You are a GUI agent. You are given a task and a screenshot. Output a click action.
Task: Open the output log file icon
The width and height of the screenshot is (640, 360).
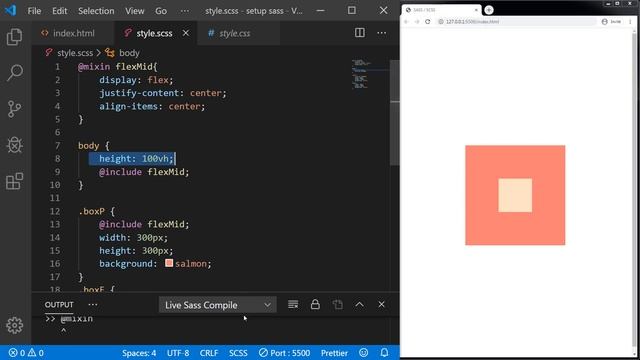(338, 304)
